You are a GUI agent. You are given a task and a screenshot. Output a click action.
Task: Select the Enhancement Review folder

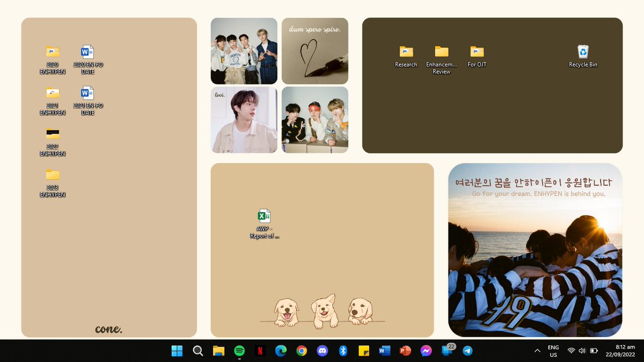click(x=442, y=60)
